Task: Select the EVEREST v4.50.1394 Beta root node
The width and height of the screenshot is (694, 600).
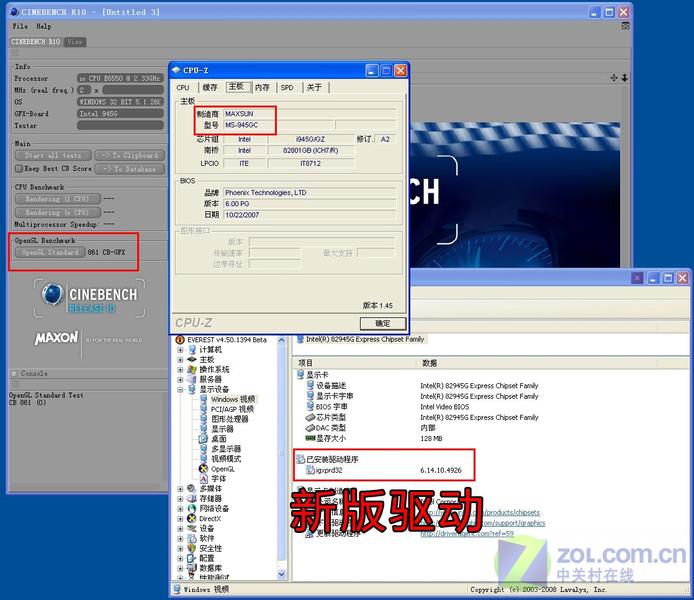Action: click(227, 340)
